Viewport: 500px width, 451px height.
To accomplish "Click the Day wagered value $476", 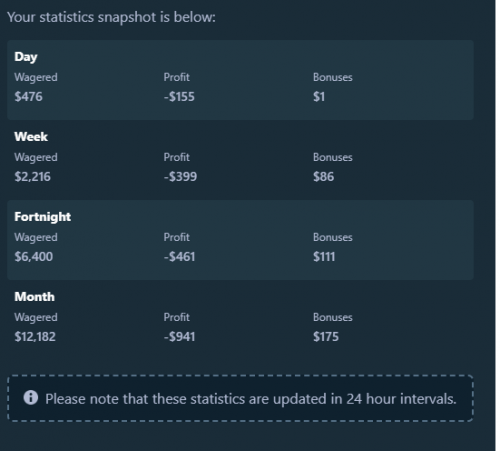I will click(x=28, y=97).
